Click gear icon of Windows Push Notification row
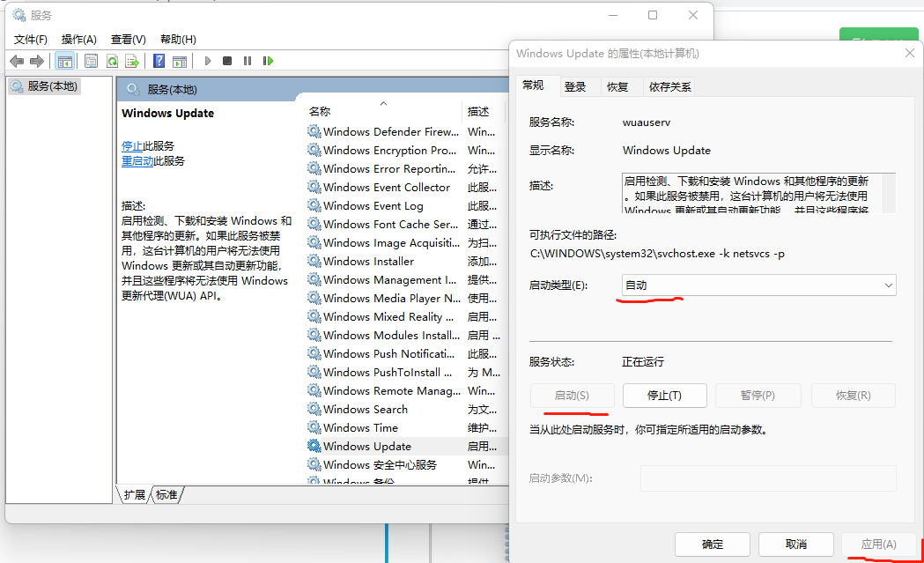 click(x=314, y=353)
